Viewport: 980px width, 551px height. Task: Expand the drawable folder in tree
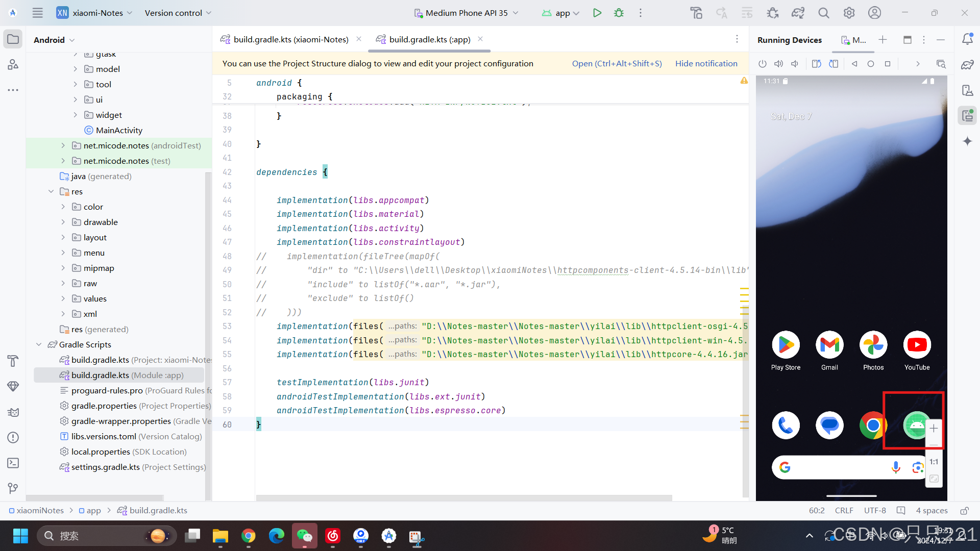point(63,222)
